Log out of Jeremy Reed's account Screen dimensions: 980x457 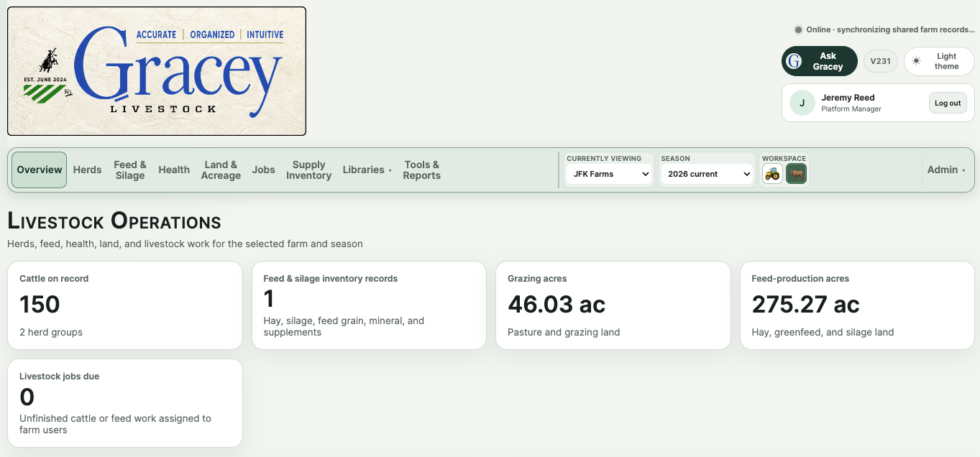[948, 103]
